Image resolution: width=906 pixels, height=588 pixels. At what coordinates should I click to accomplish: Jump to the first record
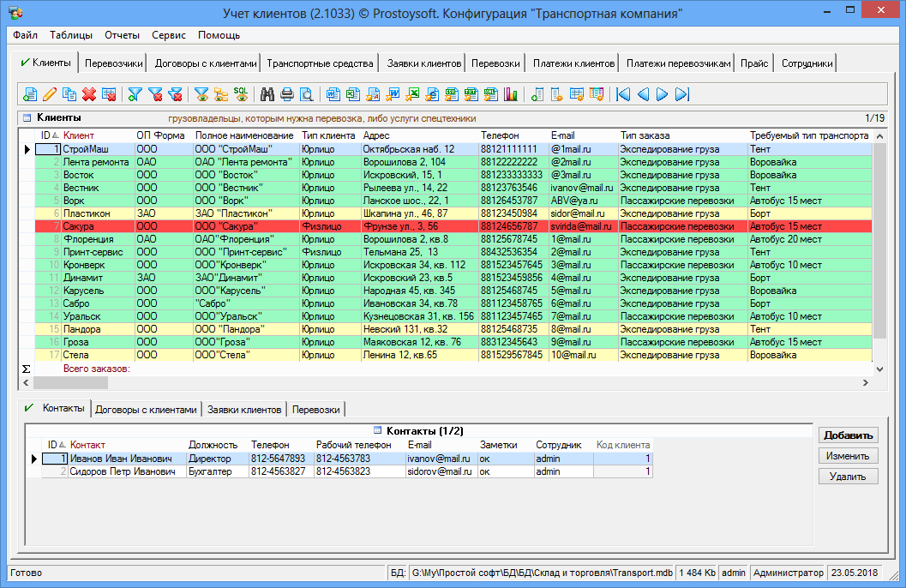click(x=623, y=94)
